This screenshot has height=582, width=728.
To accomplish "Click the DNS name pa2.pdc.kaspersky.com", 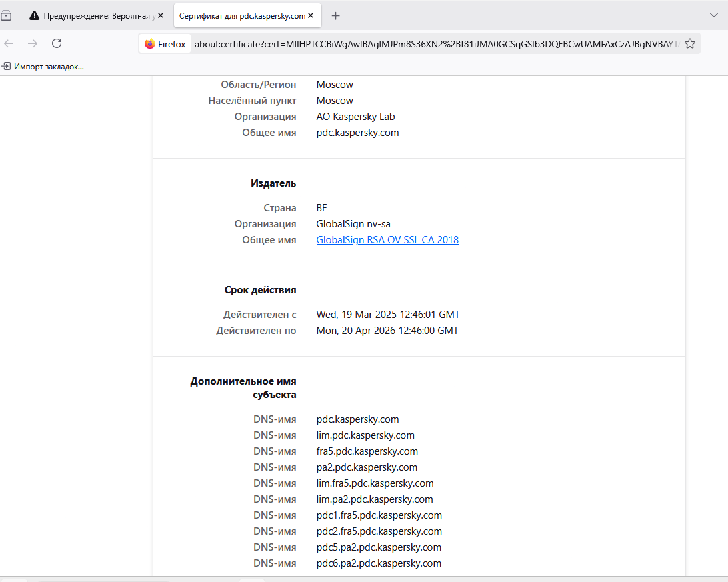I will pos(367,467).
